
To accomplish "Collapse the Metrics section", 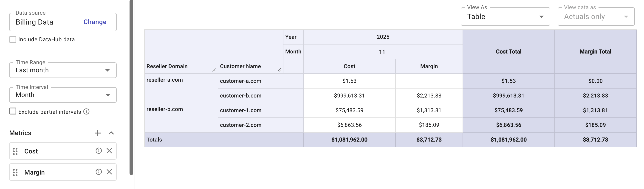I will 111,133.
